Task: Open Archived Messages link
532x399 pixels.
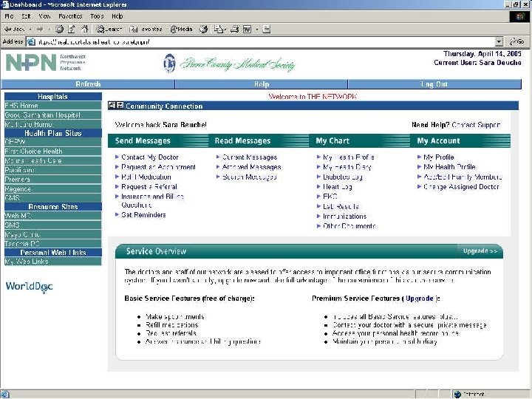Action: point(251,167)
